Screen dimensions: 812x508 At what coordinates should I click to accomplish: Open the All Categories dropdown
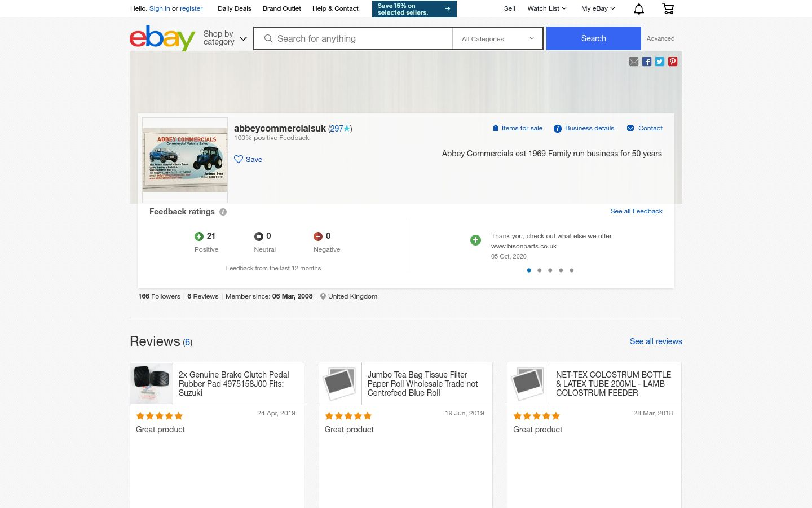497,38
